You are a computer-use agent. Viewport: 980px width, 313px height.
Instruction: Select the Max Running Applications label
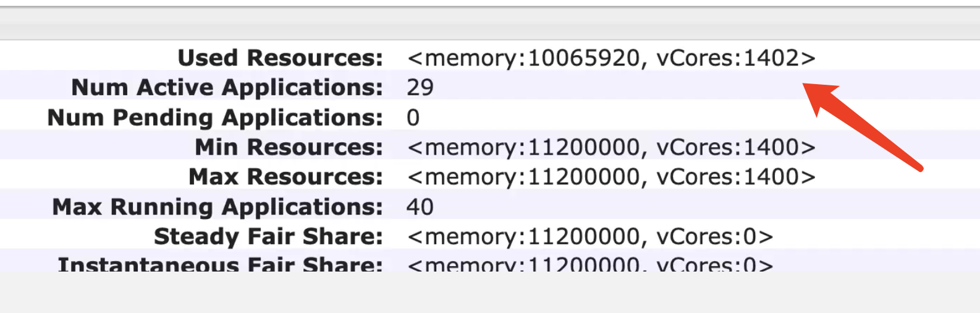coord(218,207)
